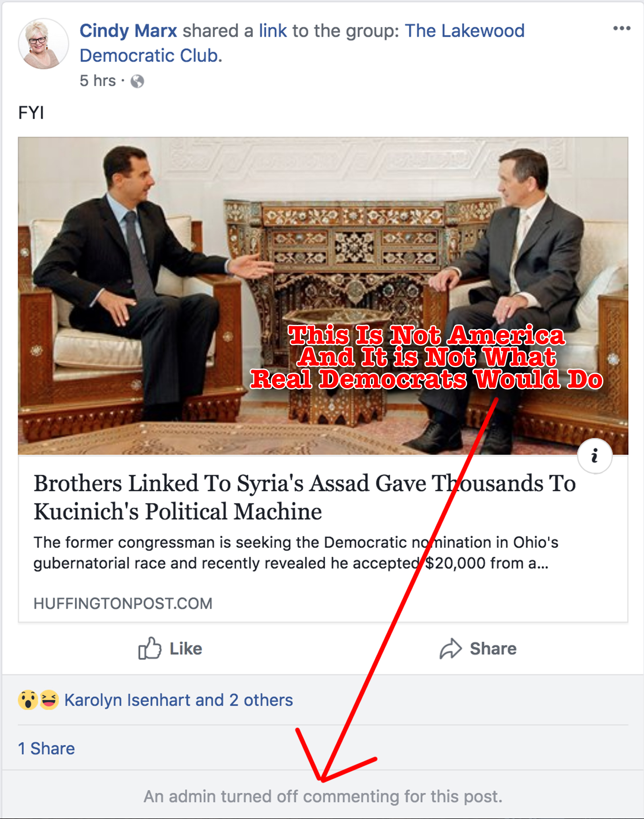644x819 pixels.
Task: Follow the blue 'link' word in the post header
Action: [x=272, y=31]
